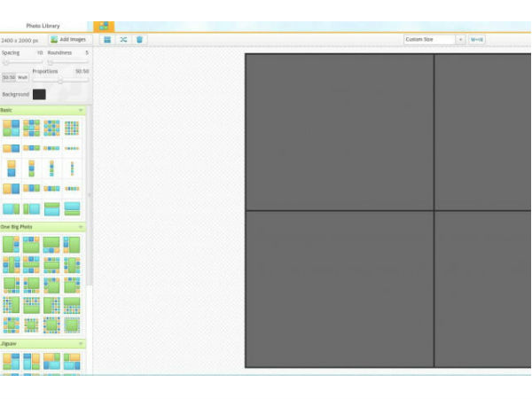
Task: Choose narrow green left, wide cyan right template
Action: click(x=32, y=208)
